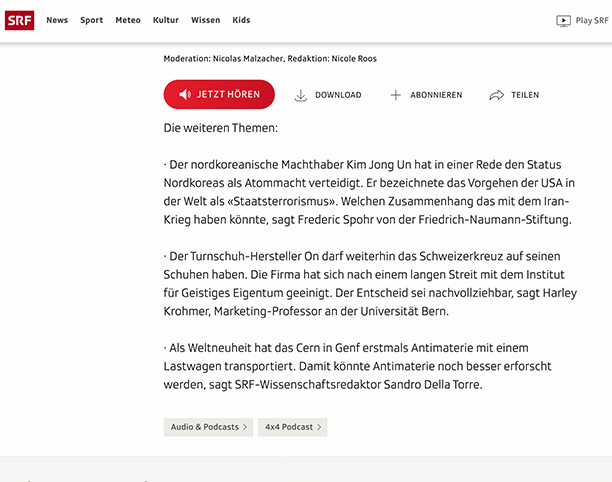Click the Teilen label to share
The height and width of the screenshot is (482, 612).
[525, 95]
